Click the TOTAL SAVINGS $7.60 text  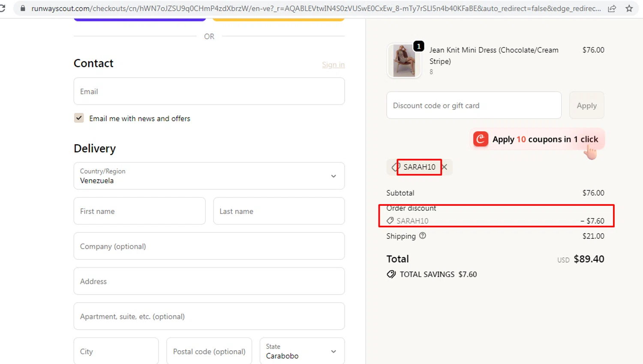pyautogui.click(x=438, y=274)
